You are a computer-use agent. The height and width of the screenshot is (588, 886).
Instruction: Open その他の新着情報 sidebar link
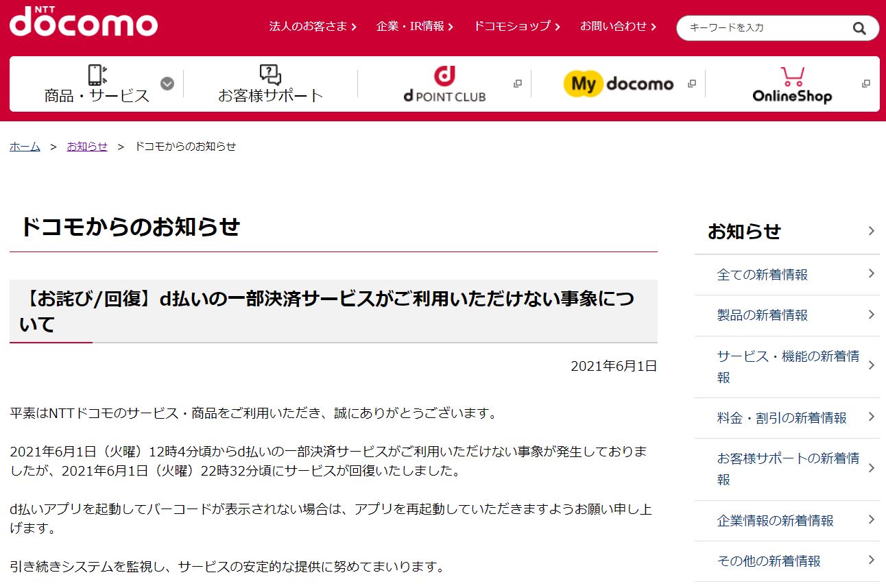(x=769, y=561)
